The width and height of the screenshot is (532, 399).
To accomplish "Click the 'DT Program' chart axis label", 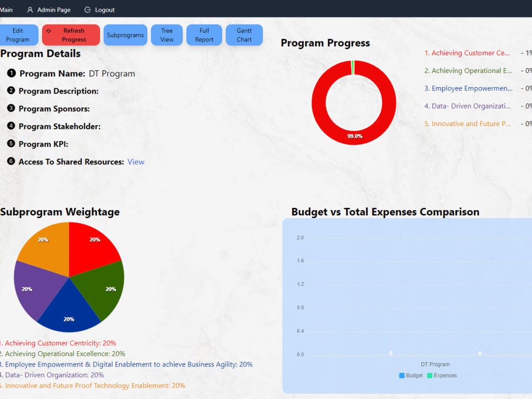I will point(435,364).
